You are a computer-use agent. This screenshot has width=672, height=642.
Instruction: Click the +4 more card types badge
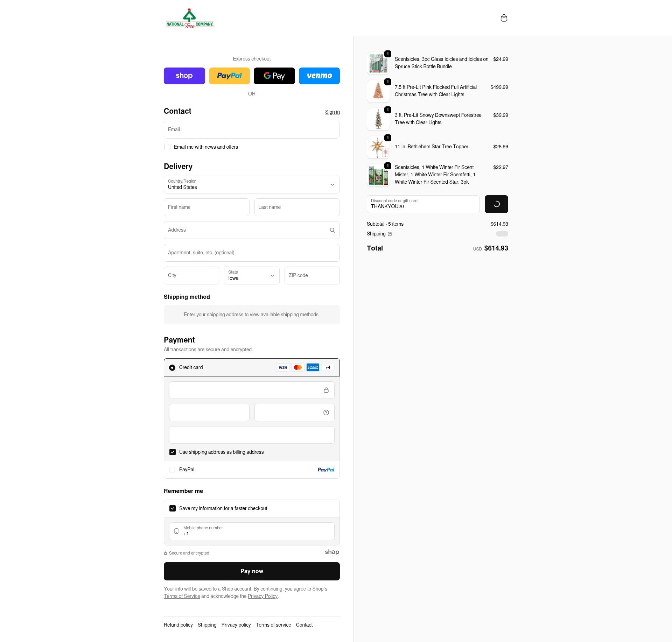[x=328, y=367]
